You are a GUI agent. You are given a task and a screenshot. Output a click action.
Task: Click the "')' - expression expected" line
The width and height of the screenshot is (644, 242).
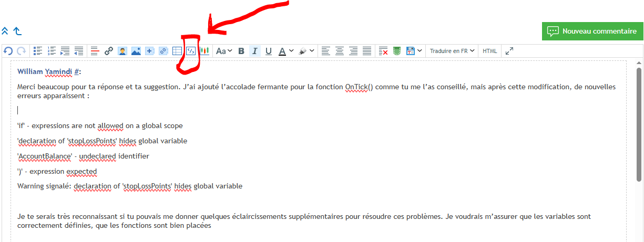(57, 172)
